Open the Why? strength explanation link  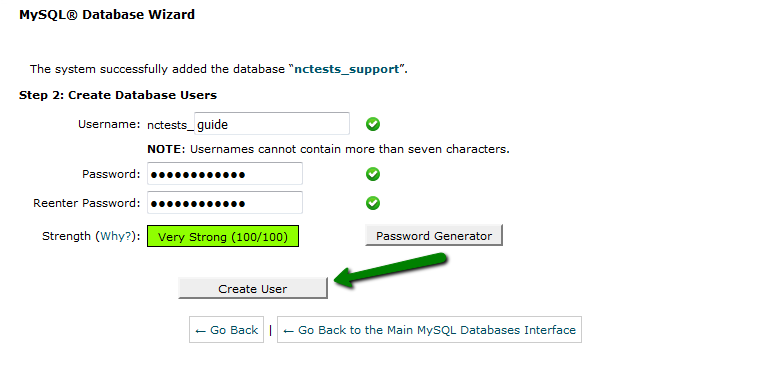(x=116, y=236)
